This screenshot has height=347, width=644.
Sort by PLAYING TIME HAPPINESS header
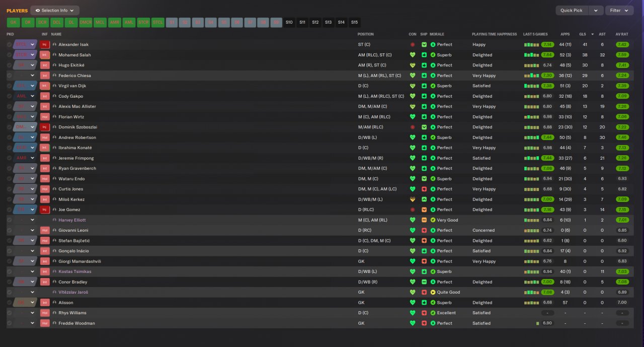point(494,34)
